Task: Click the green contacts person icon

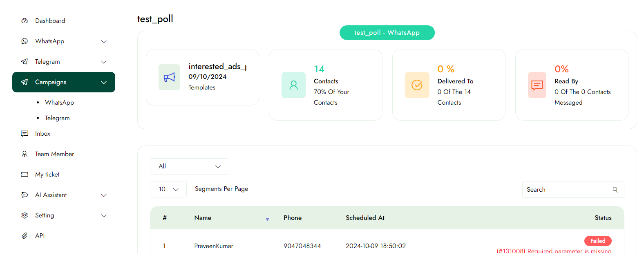Action: (293, 85)
